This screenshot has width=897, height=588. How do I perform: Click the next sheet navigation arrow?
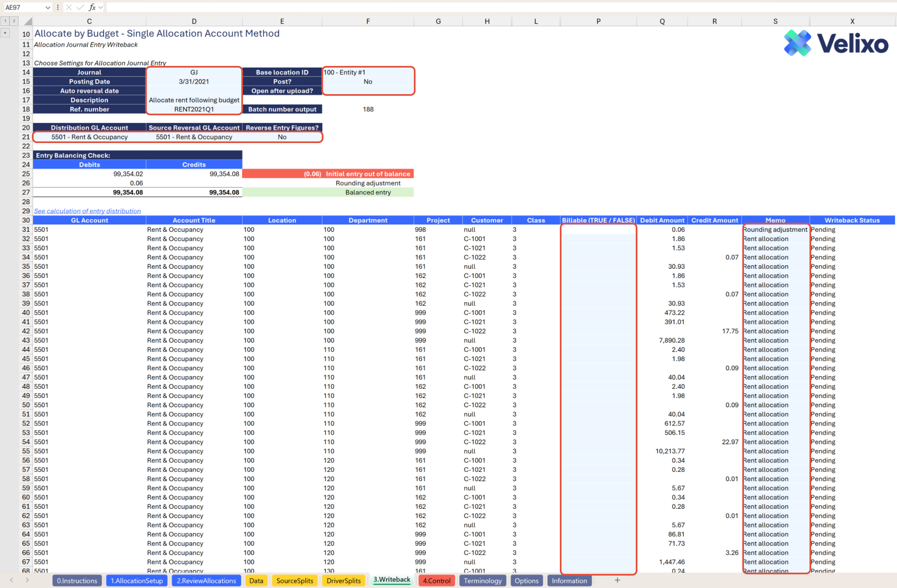click(27, 580)
